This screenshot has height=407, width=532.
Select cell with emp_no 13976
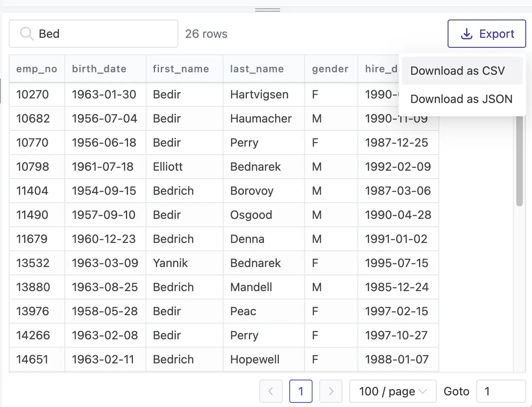pyautogui.click(x=37, y=311)
